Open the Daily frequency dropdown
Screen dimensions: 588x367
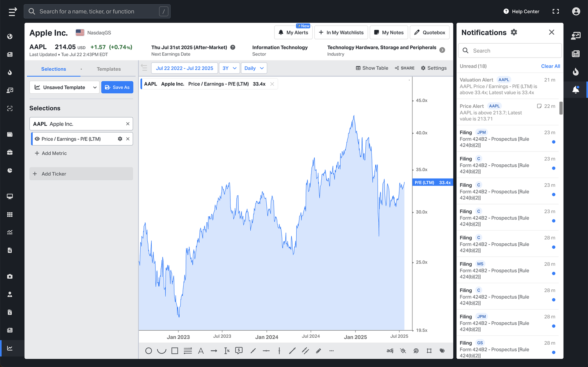tap(254, 68)
